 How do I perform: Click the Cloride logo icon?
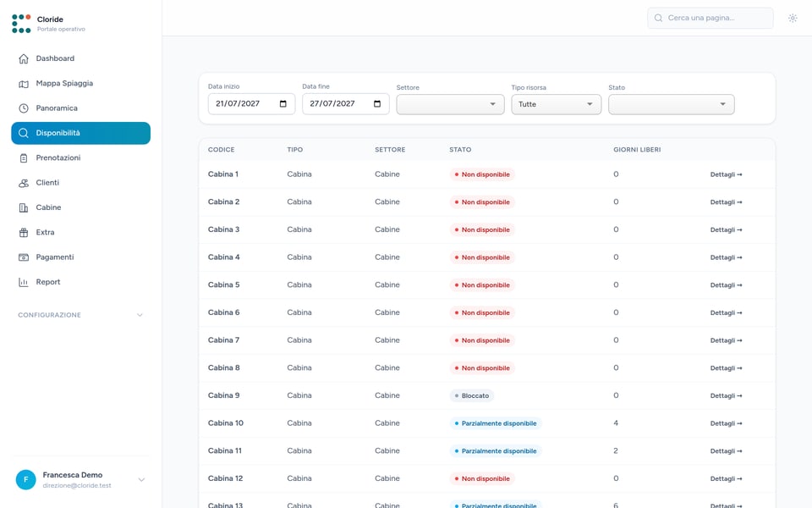pyautogui.click(x=21, y=24)
